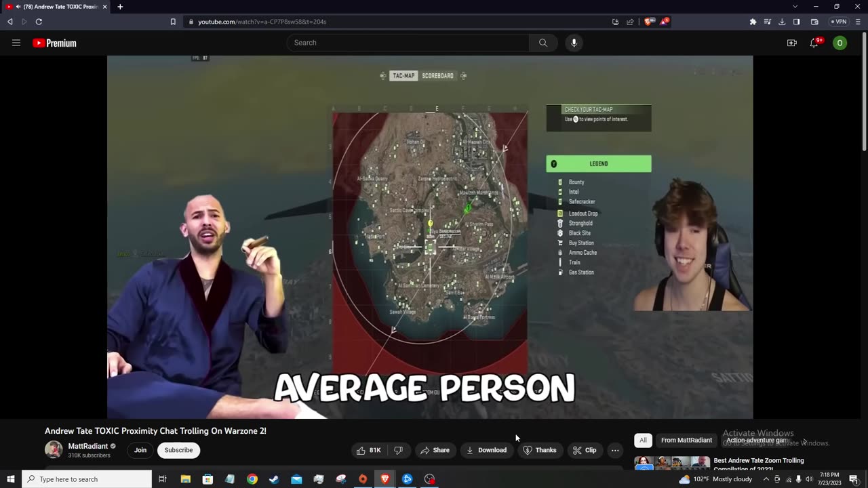Dislike this video
This screenshot has width=868, height=488.
(399, 450)
